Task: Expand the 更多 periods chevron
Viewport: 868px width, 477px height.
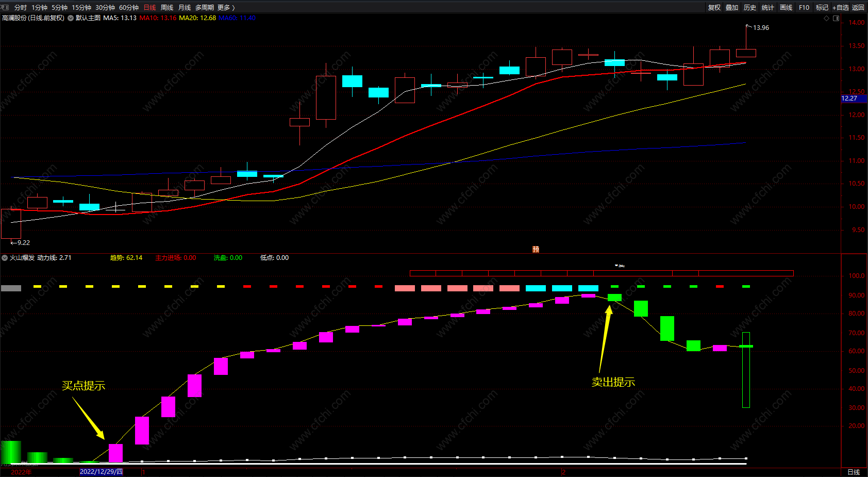Action: 233,8
